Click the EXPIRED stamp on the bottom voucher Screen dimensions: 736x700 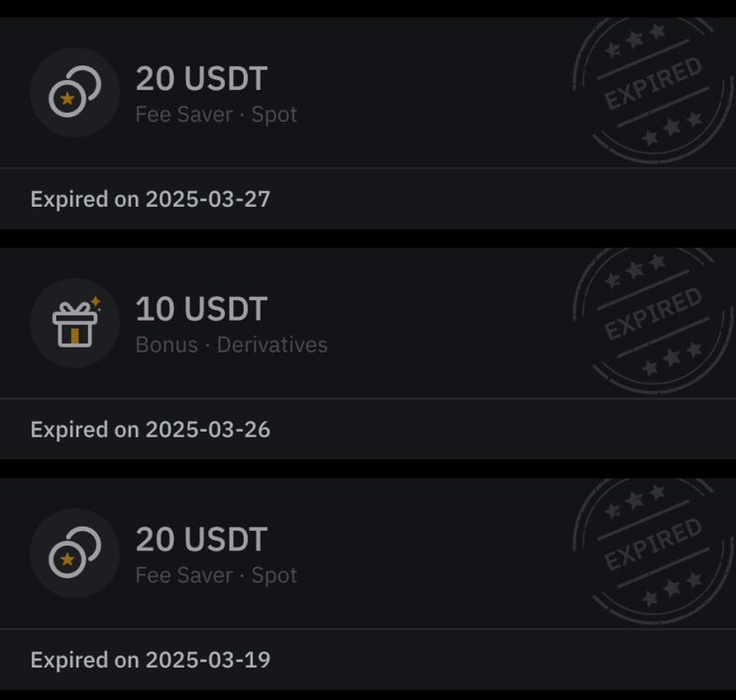click(x=654, y=548)
